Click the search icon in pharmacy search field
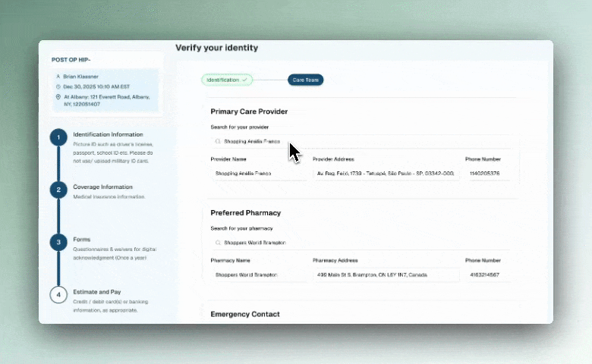The image size is (592, 364). [x=218, y=243]
